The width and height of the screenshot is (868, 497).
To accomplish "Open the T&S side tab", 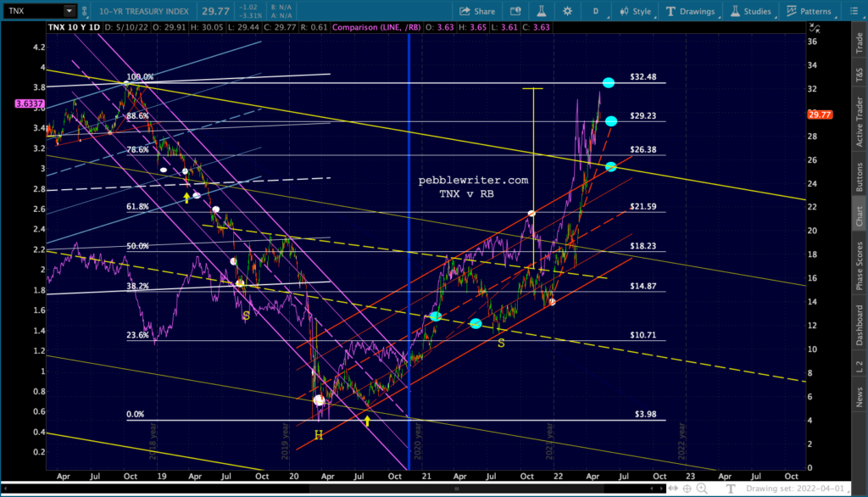I will pyautogui.click(x=860, y=75).
